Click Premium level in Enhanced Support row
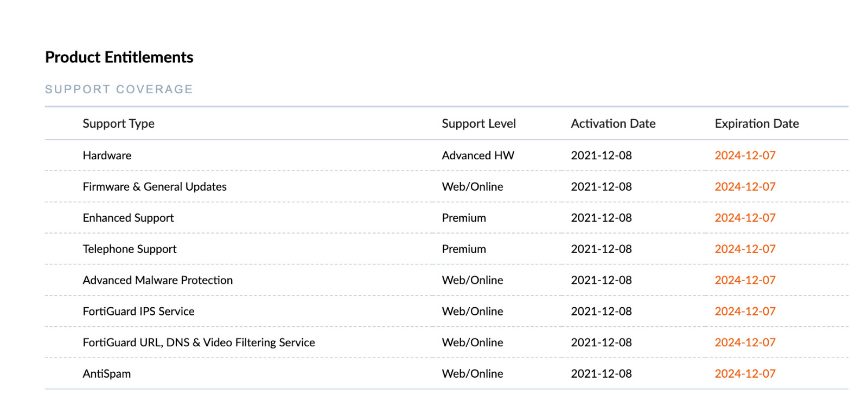The width and height of the screenshot is (868, 401). (x=464, y=218)
